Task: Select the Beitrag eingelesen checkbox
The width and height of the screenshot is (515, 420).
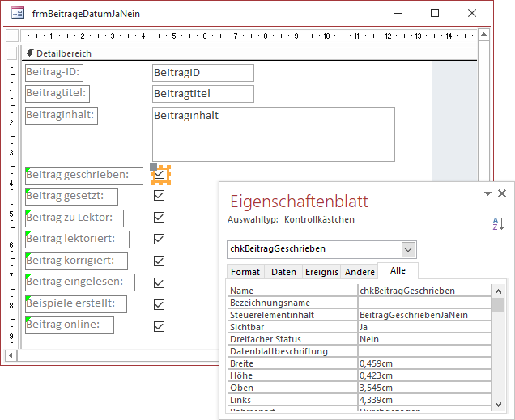Action: tap(160, 283)
